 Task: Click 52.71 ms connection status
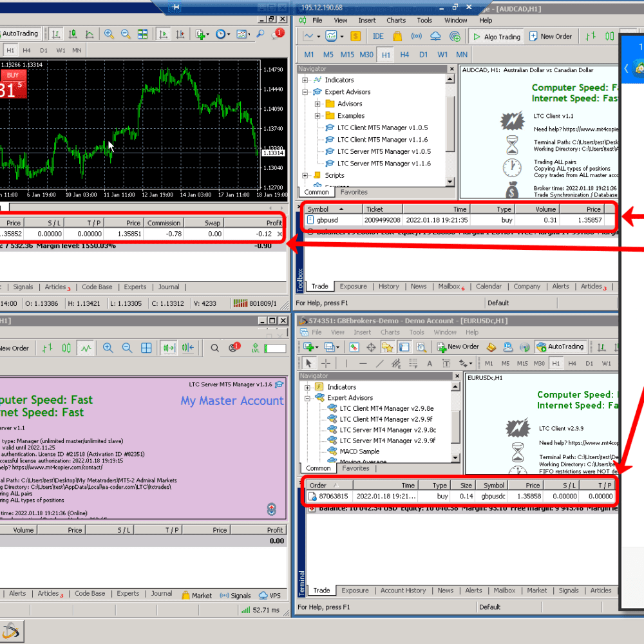(261, 610)
